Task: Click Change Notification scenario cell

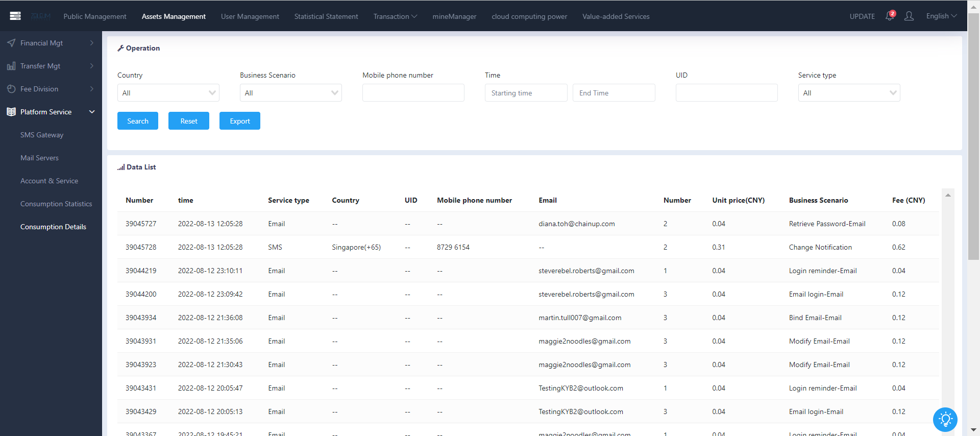Action: tap(820, 247)
